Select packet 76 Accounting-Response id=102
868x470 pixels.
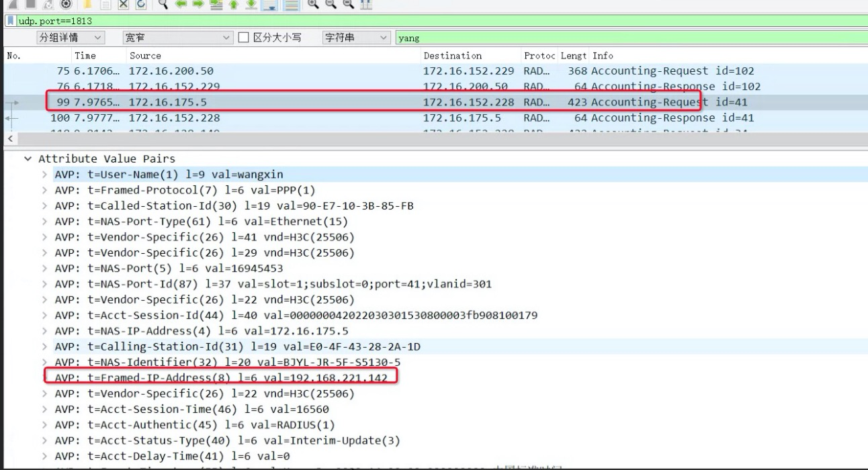tap(434, 87)
